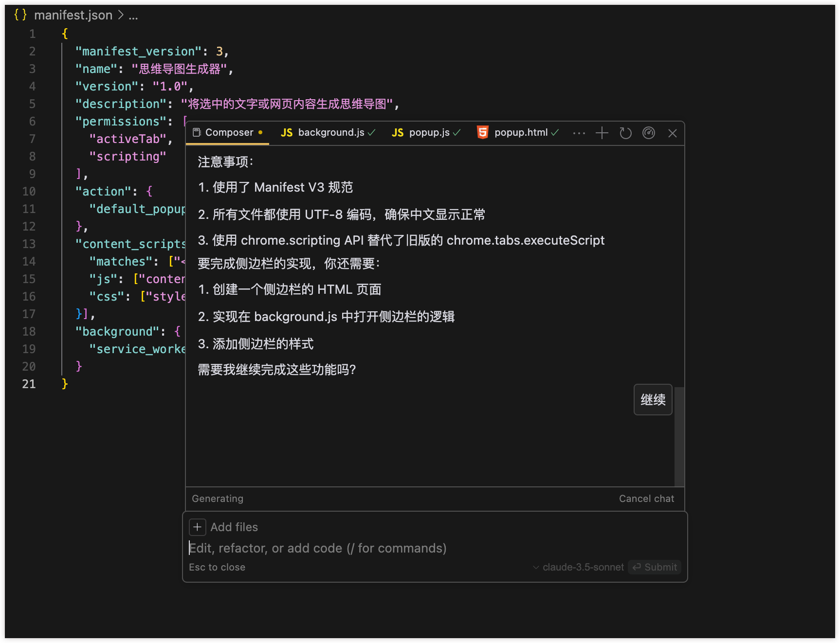Click Cancel chat
Viewport: 840px width, 643px height.
(646, 499)
